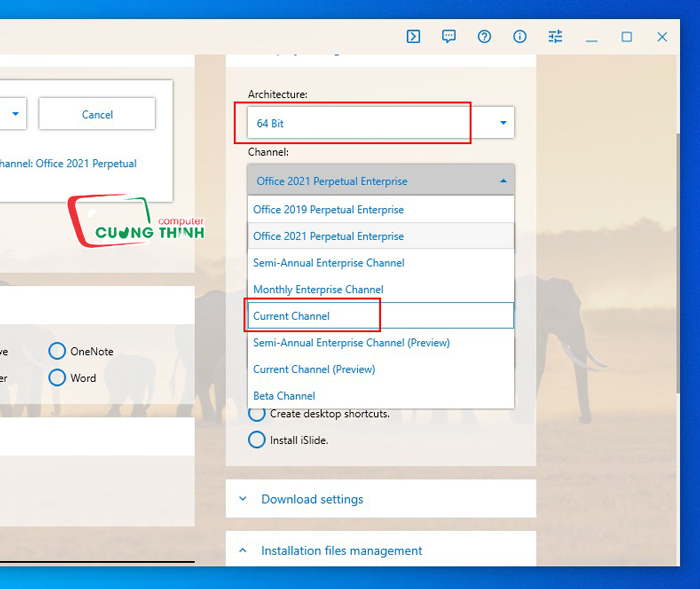Choose Office 2019 Perpetual Enterprise
The height and width of the screenshot is (589, 700).
click(x=381, y=209)
